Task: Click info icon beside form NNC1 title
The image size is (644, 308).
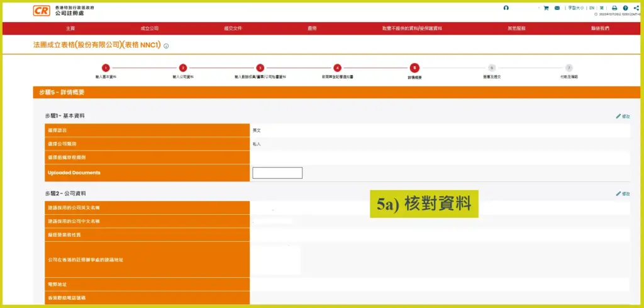Action: pyautogui.click(x=166, y=46)
